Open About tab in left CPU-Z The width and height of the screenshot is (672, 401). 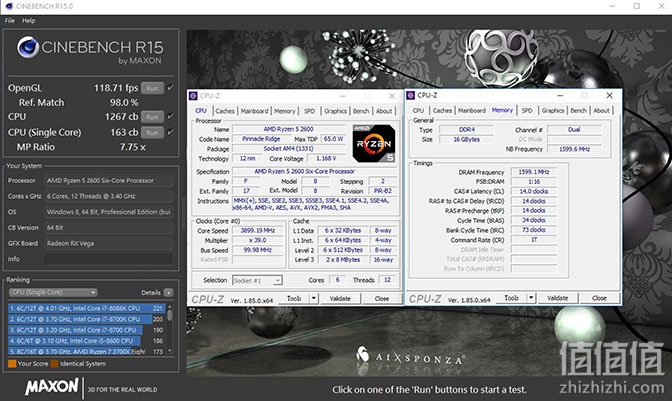[x=384, y=111]
